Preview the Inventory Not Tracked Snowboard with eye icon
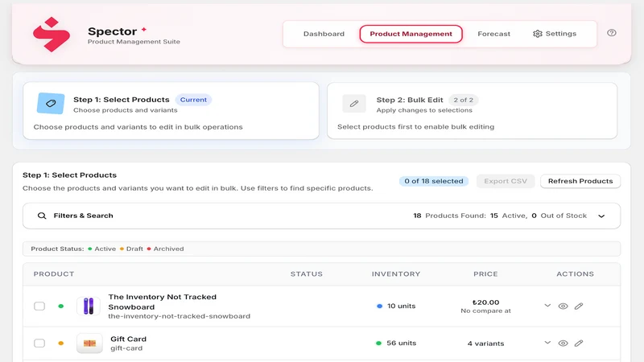This screenshot has height=362, width=644. tap(563, 306)
